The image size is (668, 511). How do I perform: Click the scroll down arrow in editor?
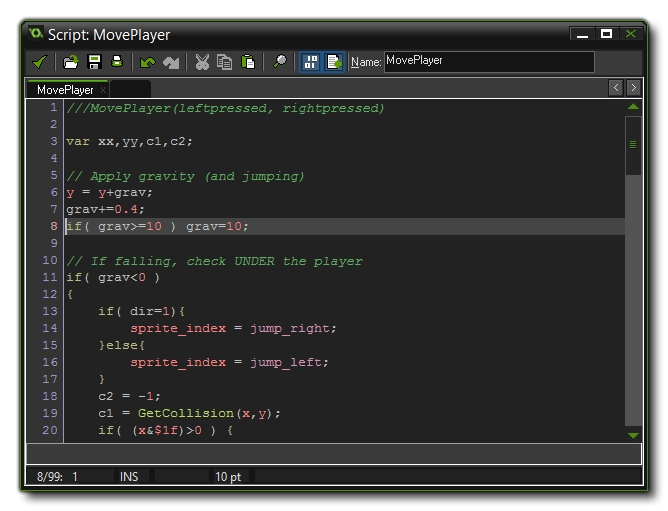(633, 435)
